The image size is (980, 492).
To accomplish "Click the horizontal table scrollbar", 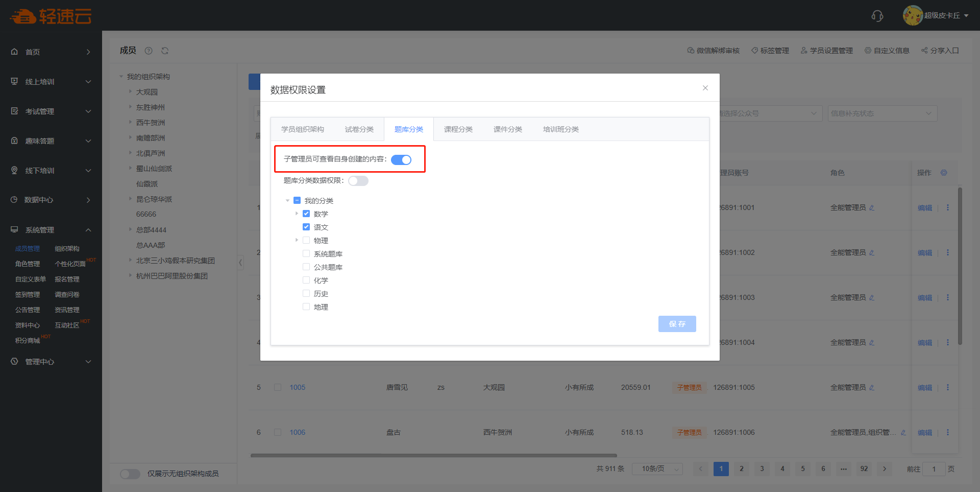I will tap(433, 455).
